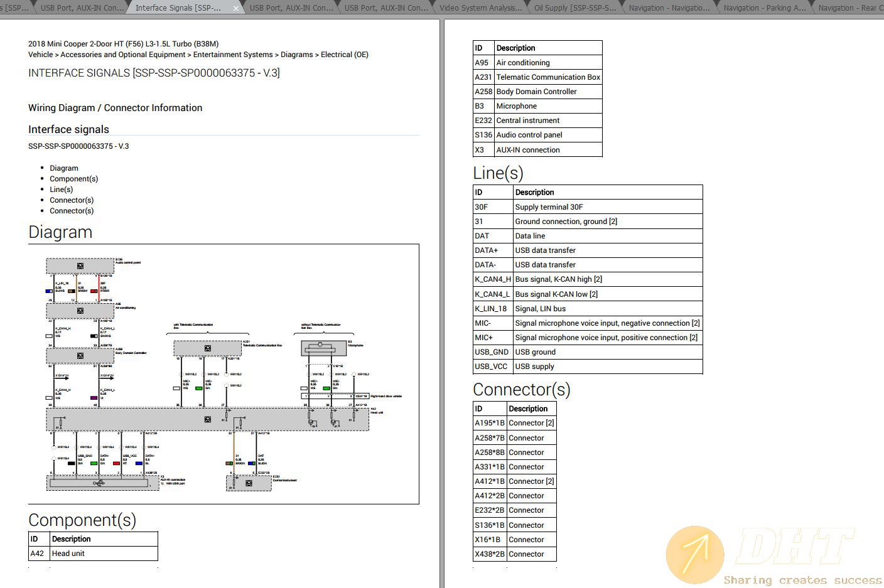Click the USB ground cell
The width and height of the screenshot is (884, 588).
click(608, 352)
